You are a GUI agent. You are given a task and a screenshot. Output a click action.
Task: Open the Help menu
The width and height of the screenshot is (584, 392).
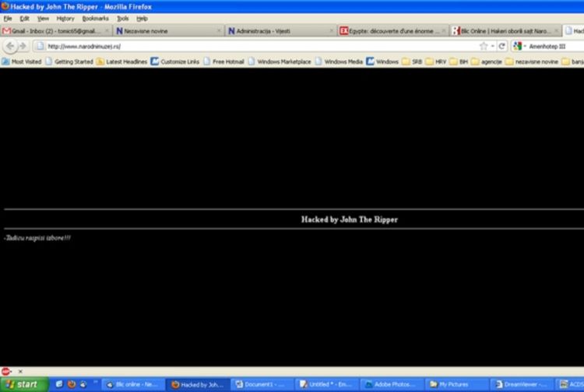click(142, 19)
